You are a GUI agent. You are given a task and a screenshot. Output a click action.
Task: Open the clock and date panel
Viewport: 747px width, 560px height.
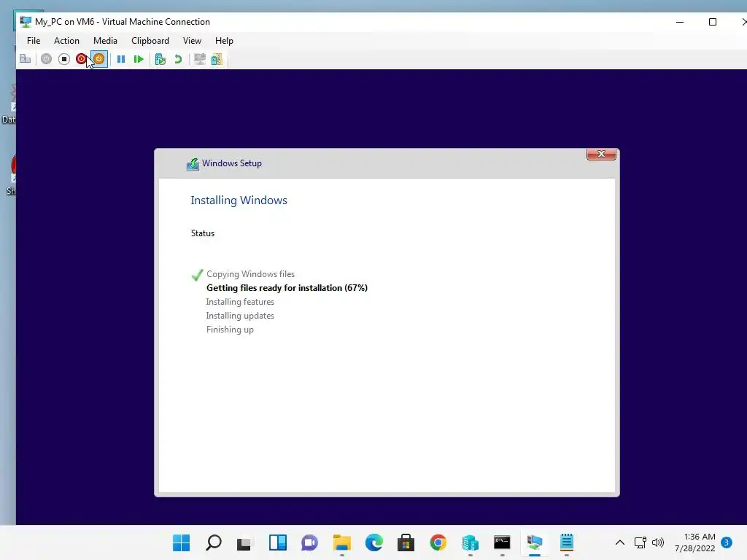tap(695, 542)
